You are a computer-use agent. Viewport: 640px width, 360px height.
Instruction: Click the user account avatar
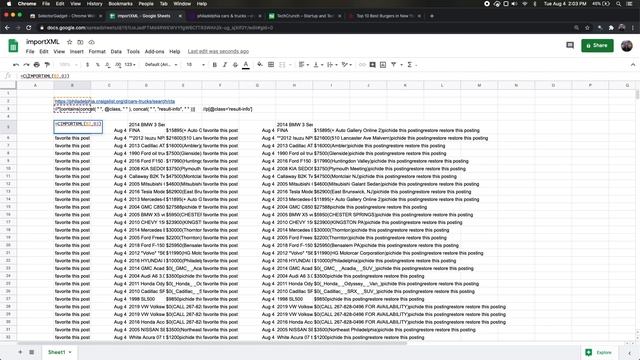[627, 45]
